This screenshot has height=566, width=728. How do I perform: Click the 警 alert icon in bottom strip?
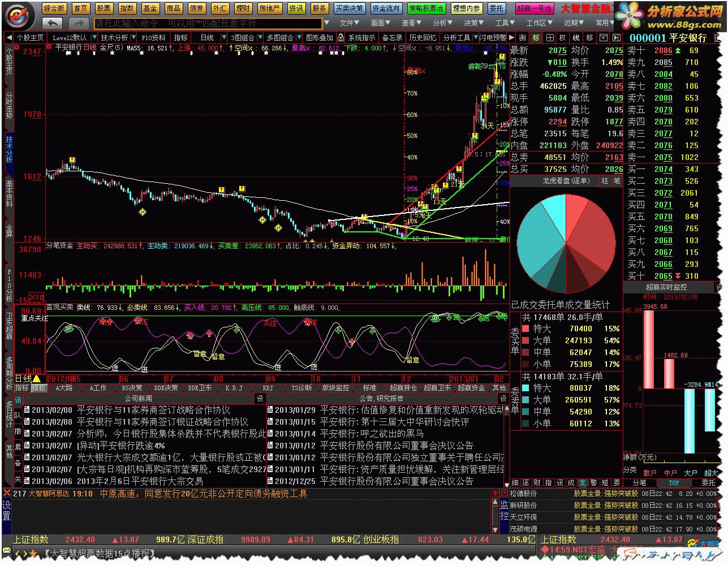pos(593,483)
